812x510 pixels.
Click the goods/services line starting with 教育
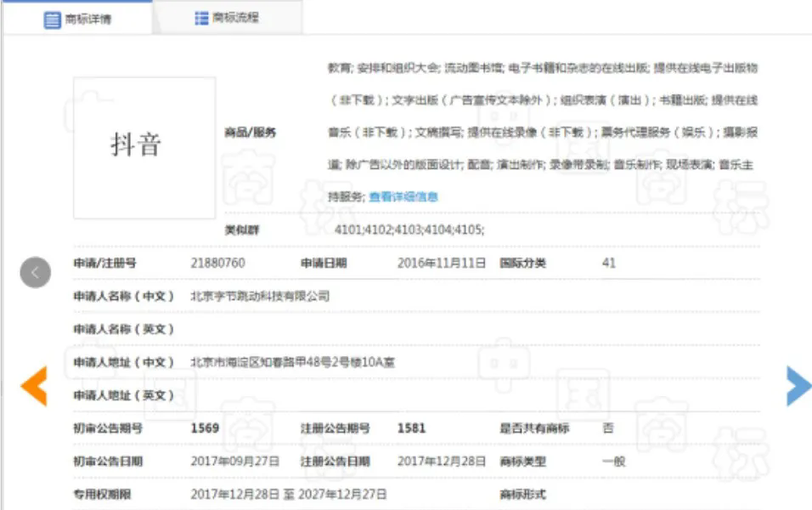[543, 68]
